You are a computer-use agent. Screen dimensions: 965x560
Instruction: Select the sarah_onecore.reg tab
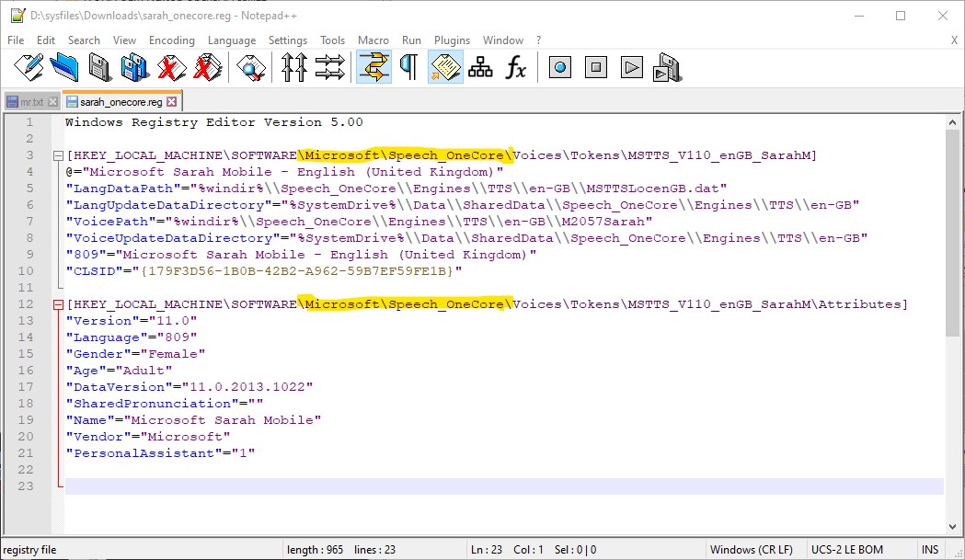pyautogui.click(x=121, y=101)
